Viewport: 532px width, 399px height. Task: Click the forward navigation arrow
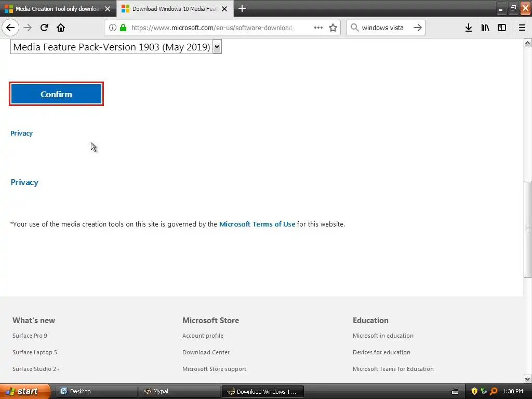pyautogui.click(x=28, y=28)
